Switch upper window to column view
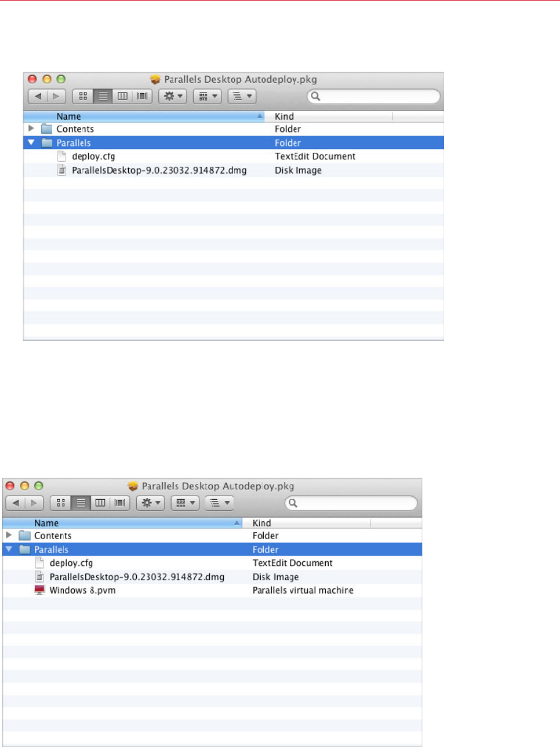This screenshot has height=747, width=560. click(x=123, y=96)
